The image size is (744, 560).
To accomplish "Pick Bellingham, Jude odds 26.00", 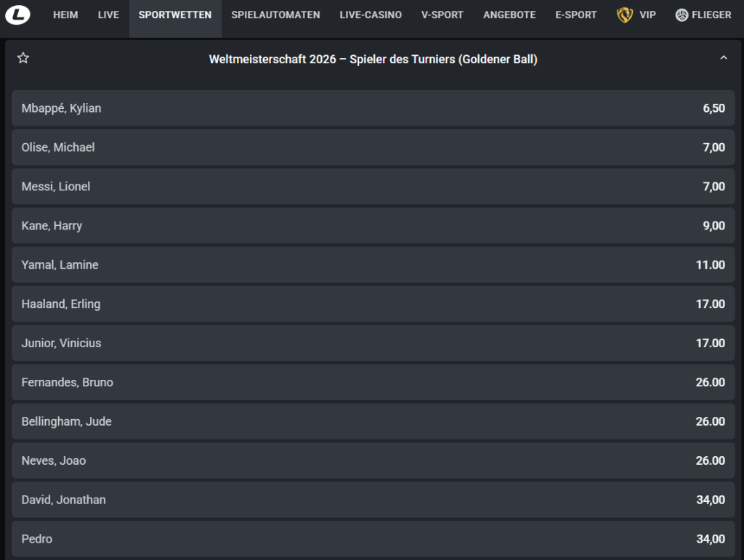I will [711, 421].
